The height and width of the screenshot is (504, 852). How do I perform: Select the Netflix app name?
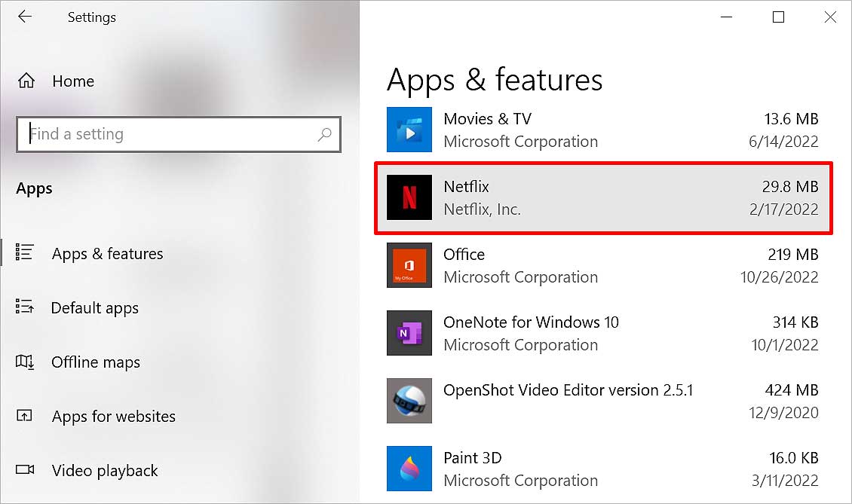(466, 186)
